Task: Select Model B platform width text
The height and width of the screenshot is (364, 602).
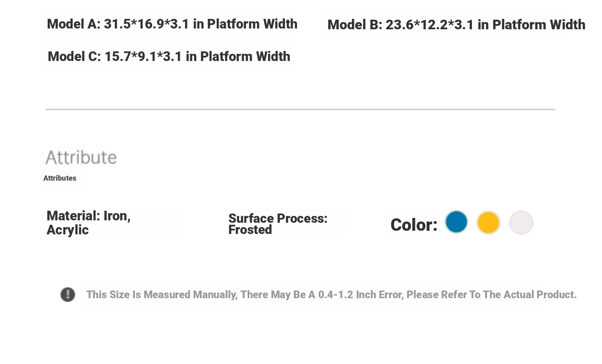Action: coord(456,25)
